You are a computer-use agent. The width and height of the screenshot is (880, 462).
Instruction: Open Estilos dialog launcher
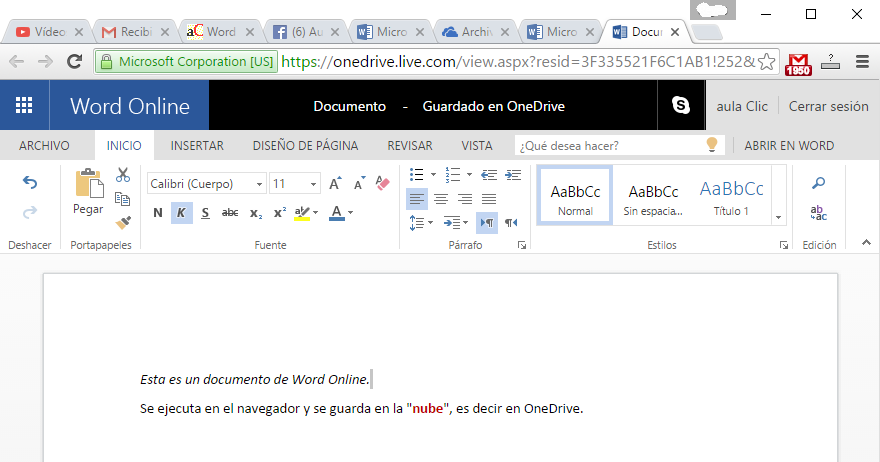783,245
